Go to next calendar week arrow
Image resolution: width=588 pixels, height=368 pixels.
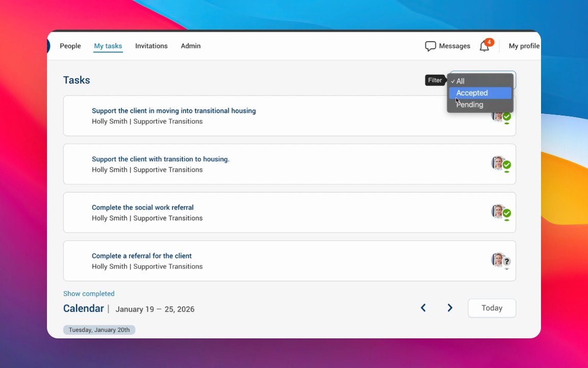pyautogui.click(x=450, y=308)
